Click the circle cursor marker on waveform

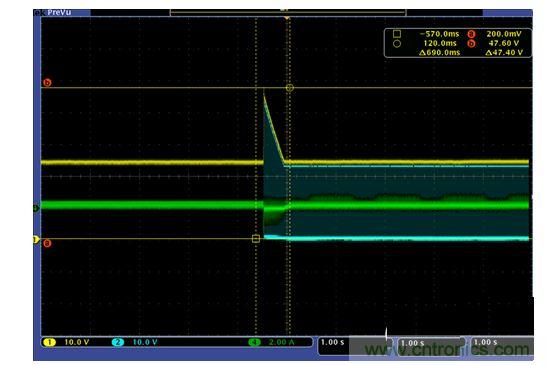coord(290,88)
